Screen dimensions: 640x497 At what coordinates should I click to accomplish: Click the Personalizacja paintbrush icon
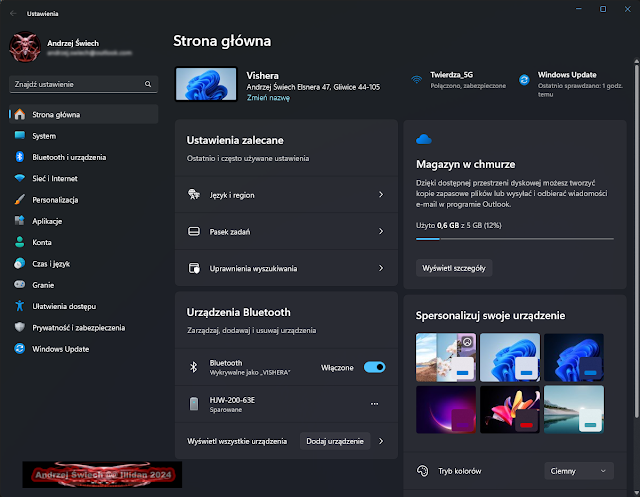click(20, 200)
